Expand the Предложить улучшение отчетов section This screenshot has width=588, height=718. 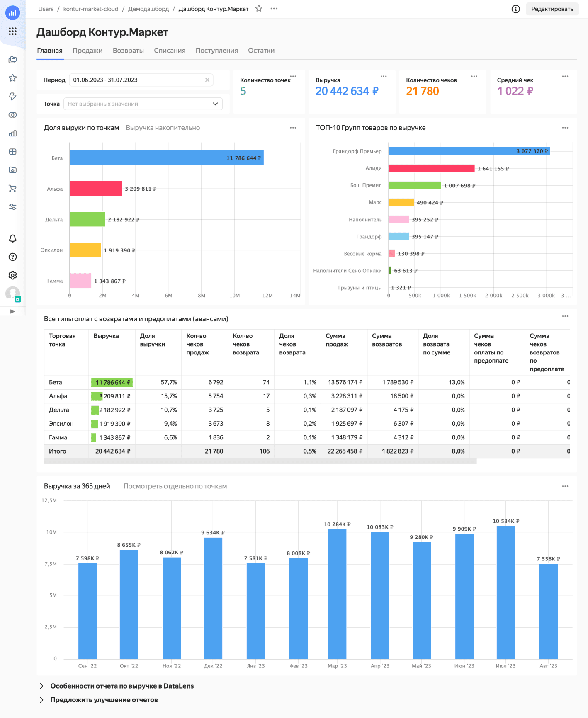click(x=104, y=700)
